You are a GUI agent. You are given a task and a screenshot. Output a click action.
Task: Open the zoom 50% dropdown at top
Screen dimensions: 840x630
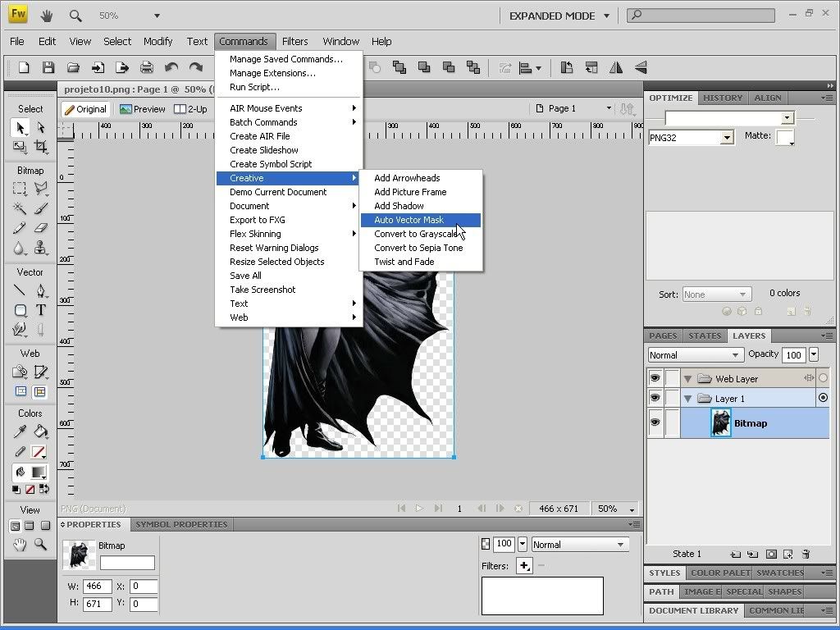(x=157, y=16)
